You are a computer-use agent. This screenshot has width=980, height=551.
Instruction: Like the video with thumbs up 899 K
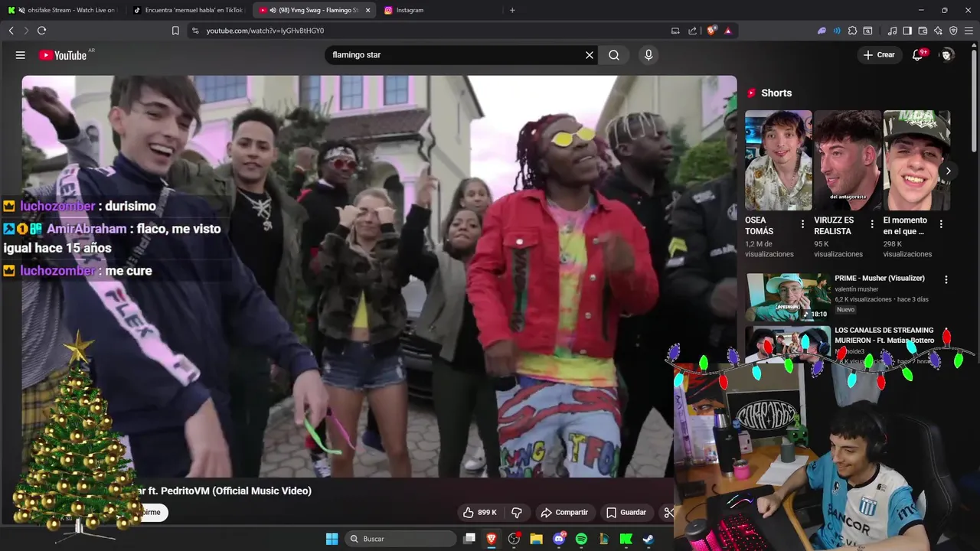[x=480, y=512]
